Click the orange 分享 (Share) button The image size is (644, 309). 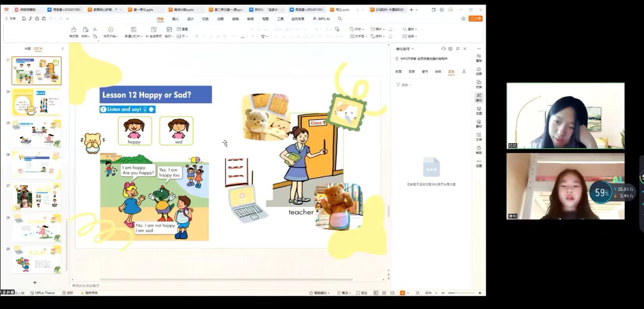pyautogui.click(x=476, y=19)
